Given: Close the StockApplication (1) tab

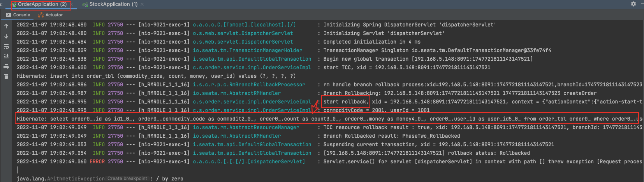Looking at the screenshot, I should 142,4.
